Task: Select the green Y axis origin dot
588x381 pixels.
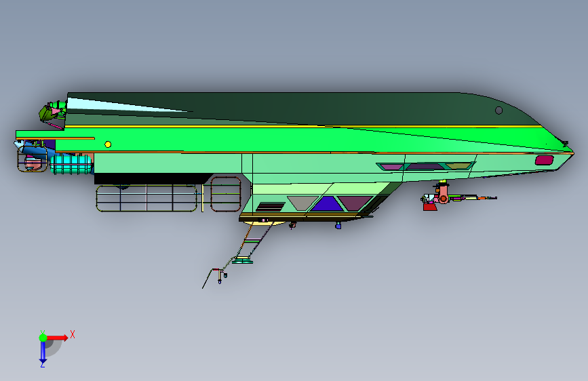Action: click(43, 338)
